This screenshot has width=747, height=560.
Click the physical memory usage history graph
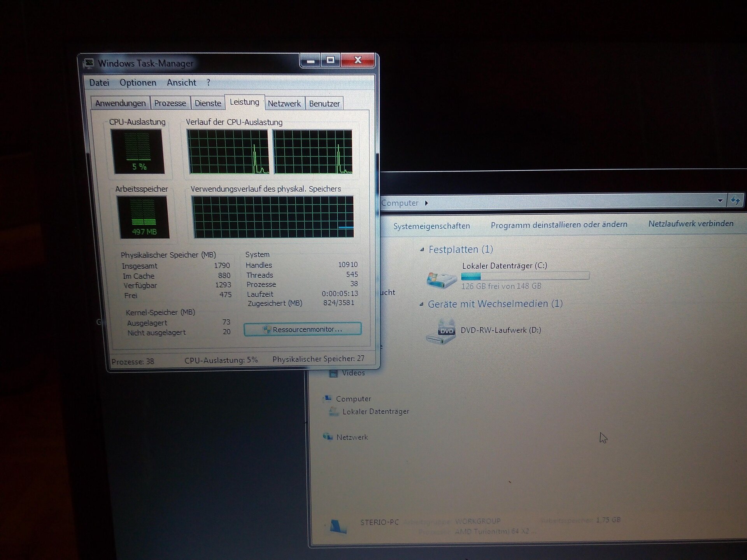[x=273, y=217]
